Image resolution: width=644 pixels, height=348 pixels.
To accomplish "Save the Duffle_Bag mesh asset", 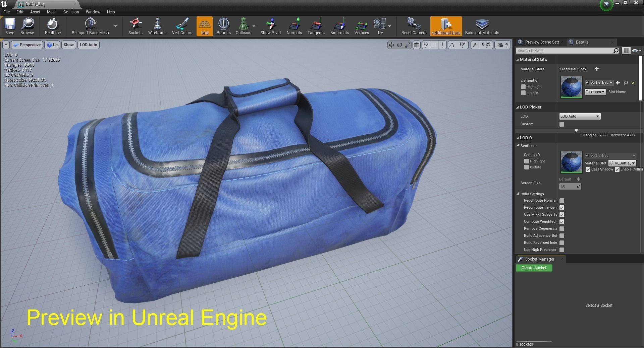I will click(x=10, y=26).
